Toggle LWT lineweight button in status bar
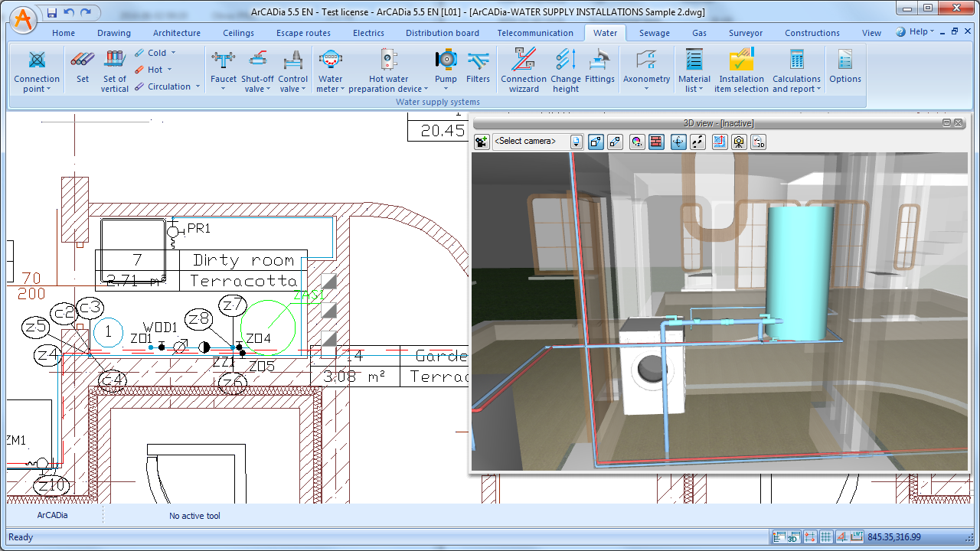980x551 pixels. click(857, 537)
